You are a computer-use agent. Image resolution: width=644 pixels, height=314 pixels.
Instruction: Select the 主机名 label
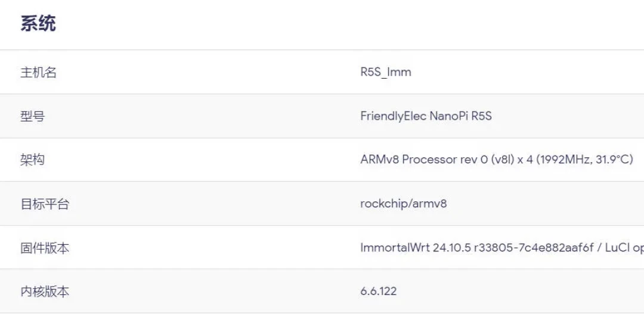click(39, 73)
